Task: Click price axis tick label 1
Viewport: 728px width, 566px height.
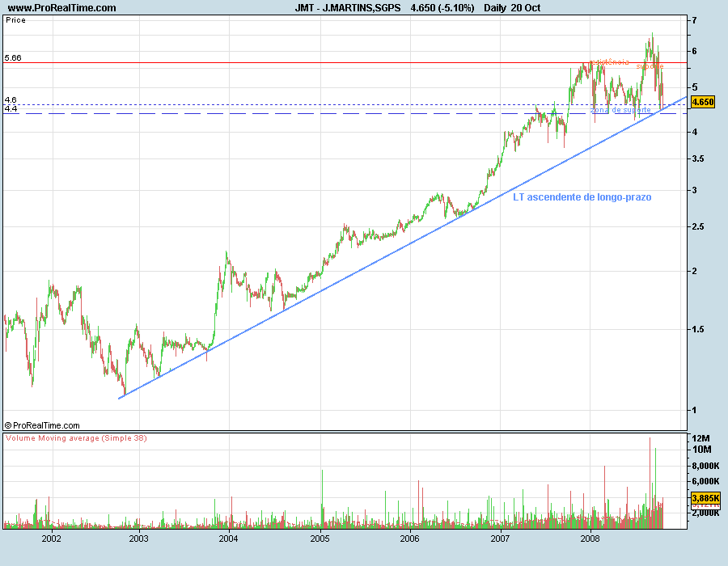Action: [x=694, y=410]
